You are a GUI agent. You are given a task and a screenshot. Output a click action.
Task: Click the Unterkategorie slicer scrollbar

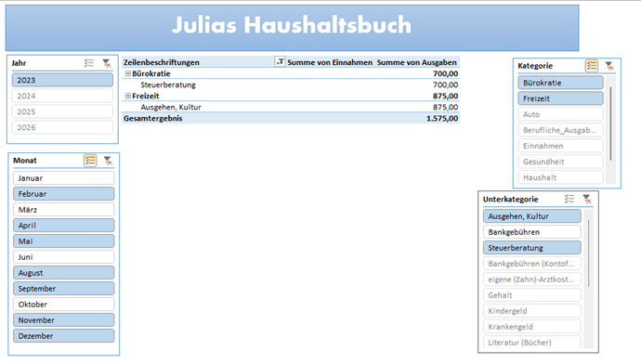coord(589,253)
